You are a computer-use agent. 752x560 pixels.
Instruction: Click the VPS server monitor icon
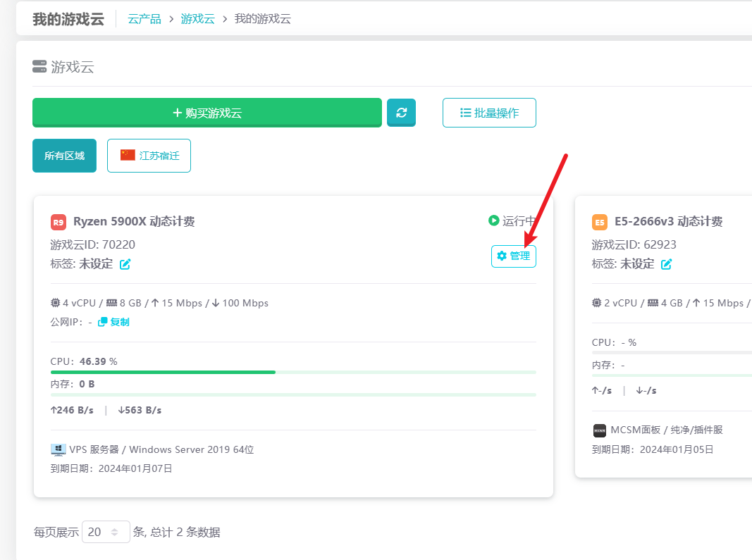point(58,449)
